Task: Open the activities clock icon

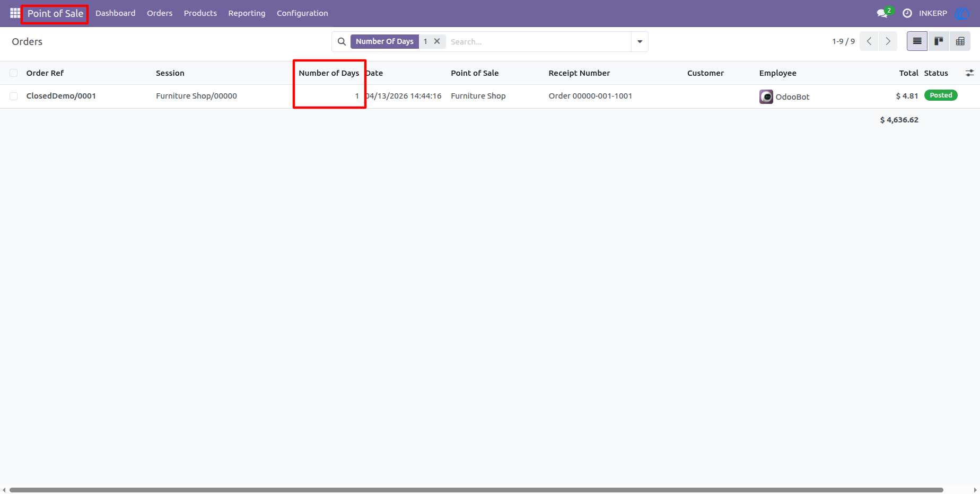Action: (x=907, y=13)
